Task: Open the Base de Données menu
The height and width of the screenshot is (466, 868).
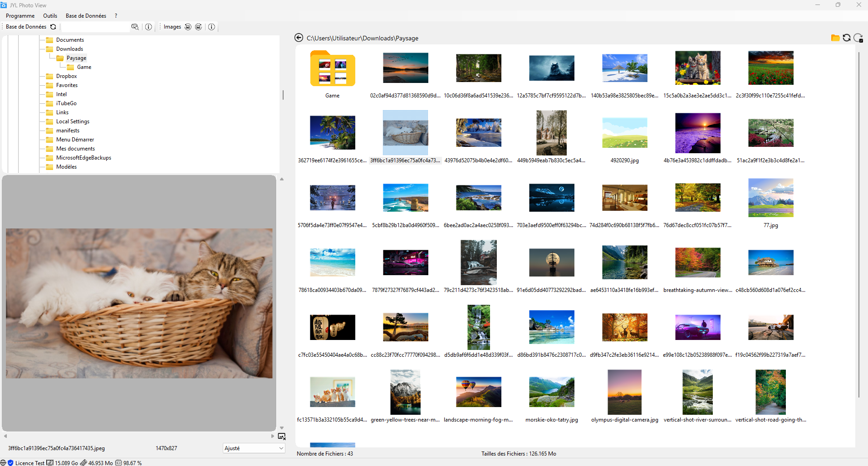Action: pos(86,16)
